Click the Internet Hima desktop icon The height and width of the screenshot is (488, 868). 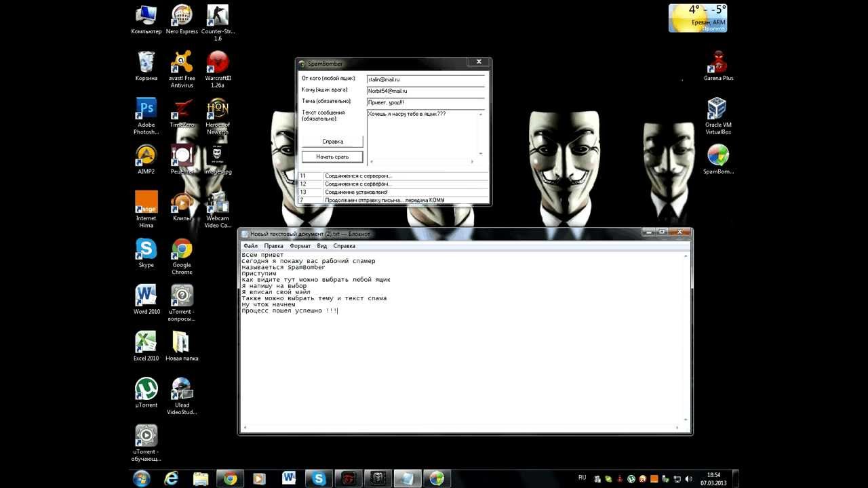[146, 210]
